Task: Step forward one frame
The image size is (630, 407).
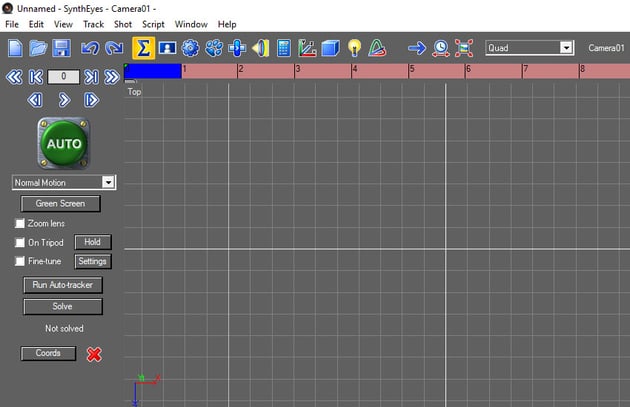Action: 91,100
